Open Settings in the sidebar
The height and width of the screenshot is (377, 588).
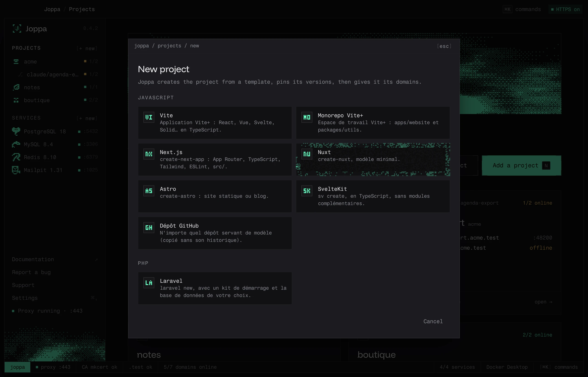click(x=55, y=298)
